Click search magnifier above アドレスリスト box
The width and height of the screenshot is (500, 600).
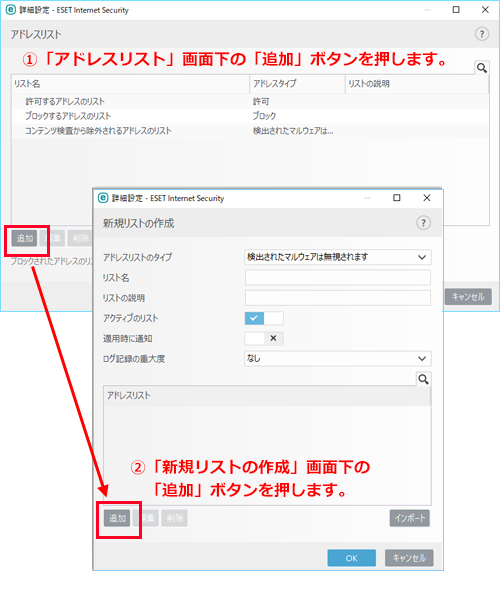point(423,379)
